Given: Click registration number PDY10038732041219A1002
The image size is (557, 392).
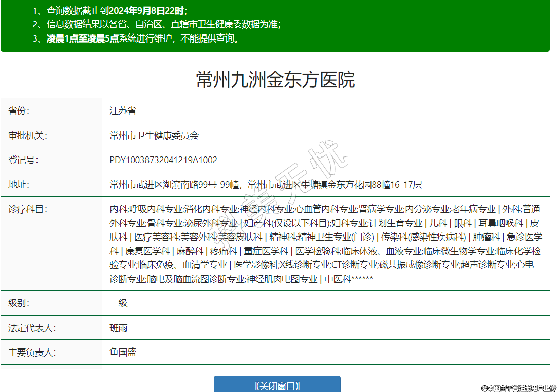Looking at the screenshot, I should coord(163,160).
